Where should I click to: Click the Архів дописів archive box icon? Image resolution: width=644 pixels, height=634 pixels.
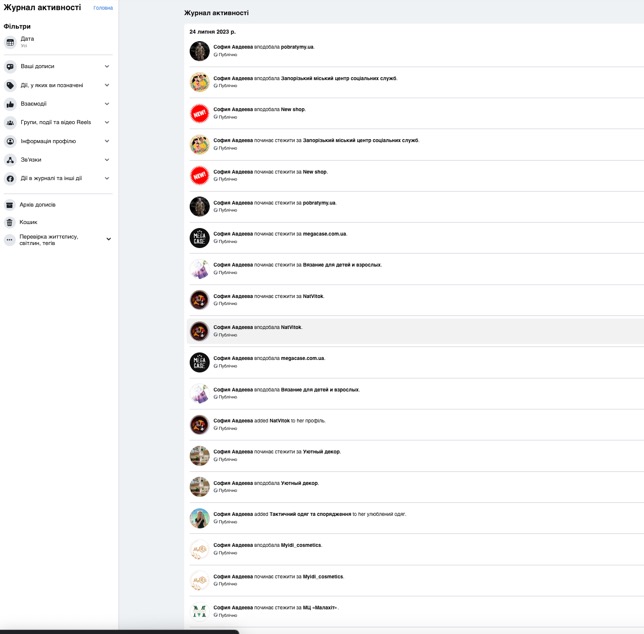[x=10, y=205]
